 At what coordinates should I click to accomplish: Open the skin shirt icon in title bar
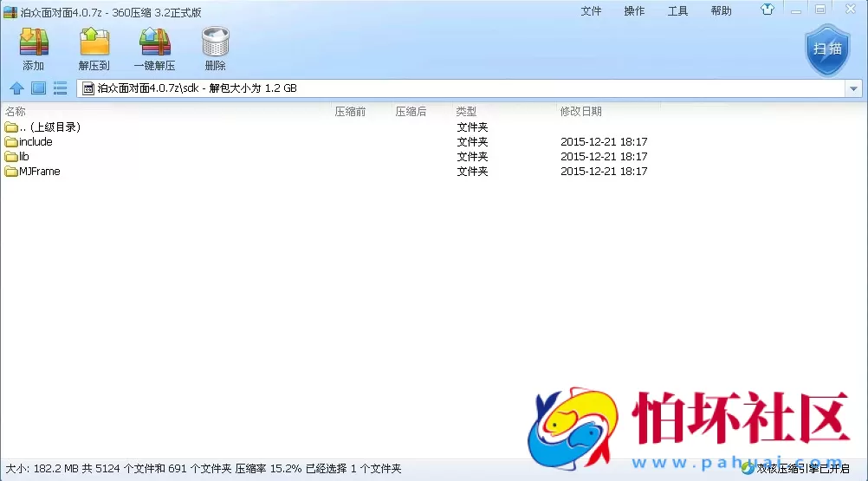(768, 10)
